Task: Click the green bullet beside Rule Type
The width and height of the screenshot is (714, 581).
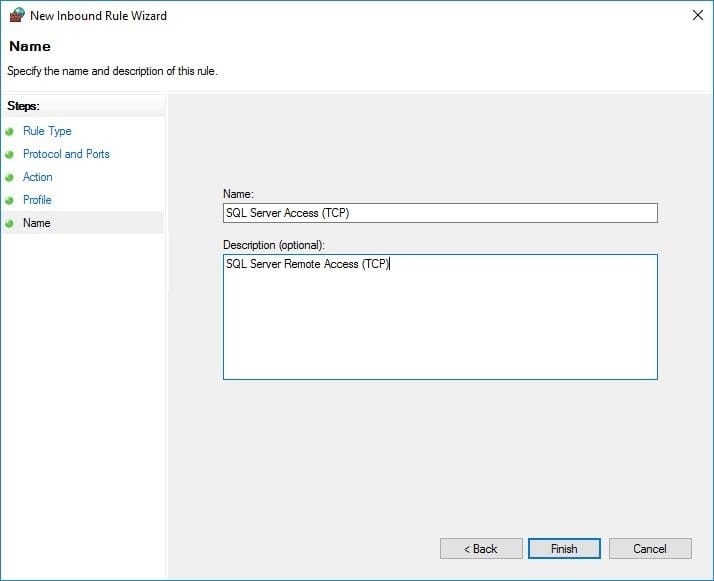Action: pos(10,132)
